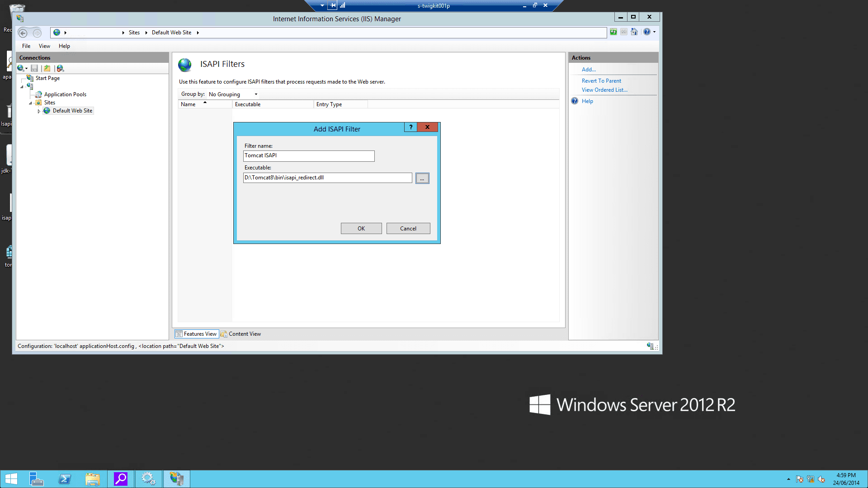Click the back navigation arrow

point(23,33)
